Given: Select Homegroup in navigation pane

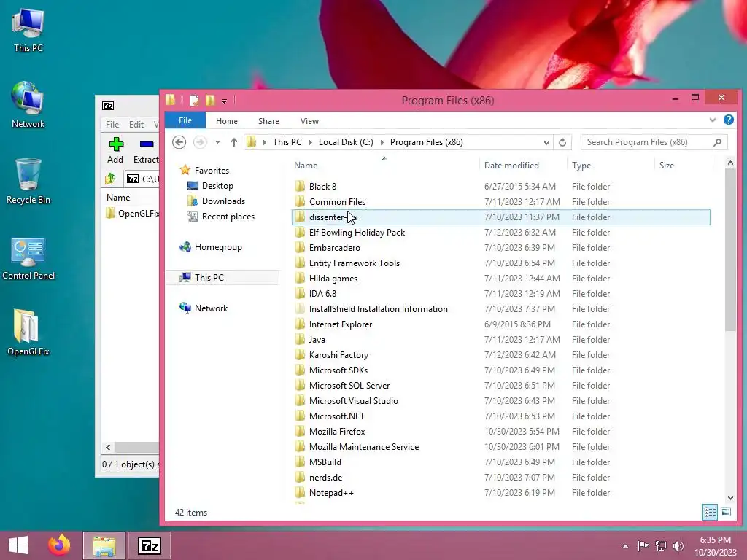Looking at the screenshot, I should pyautogui.click(x=217, y=247).
